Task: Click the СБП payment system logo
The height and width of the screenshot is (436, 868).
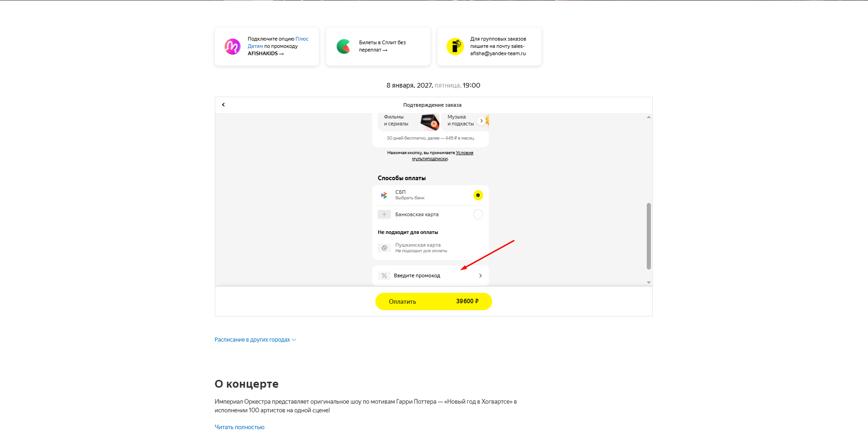Action: (x=384, y=195)
